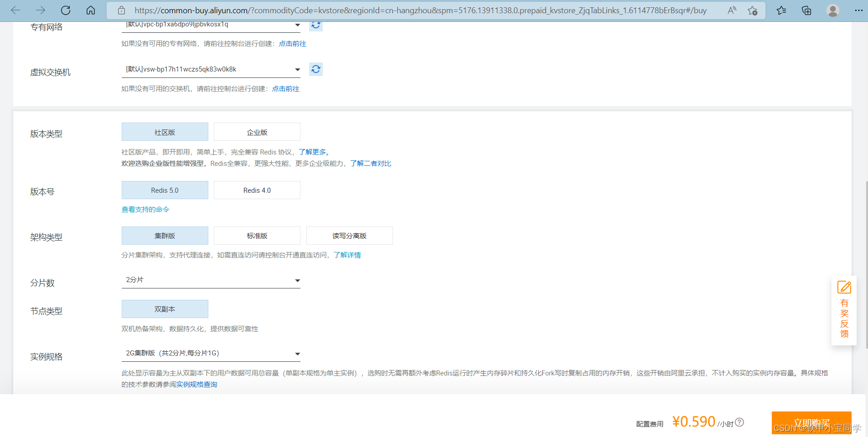Click the 节点类型 label

pos(46,311)
